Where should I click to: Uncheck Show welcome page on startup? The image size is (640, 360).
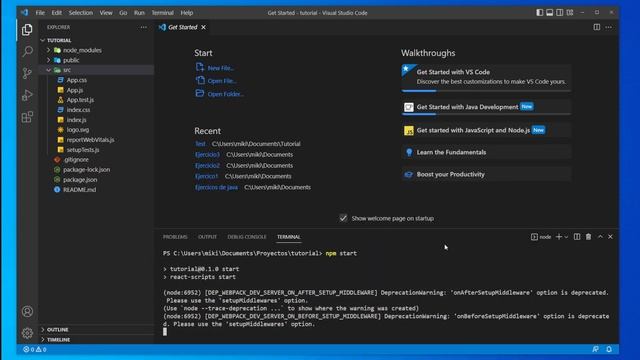[343, 218]
